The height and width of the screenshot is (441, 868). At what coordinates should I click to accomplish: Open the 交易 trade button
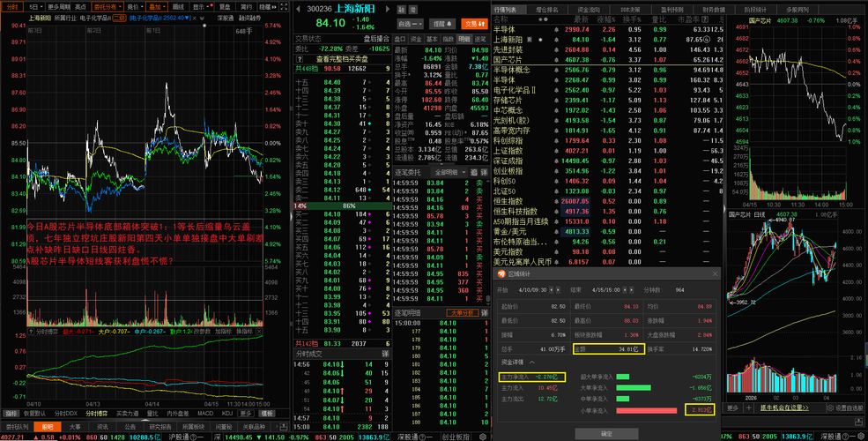click(x=475, y=24)
